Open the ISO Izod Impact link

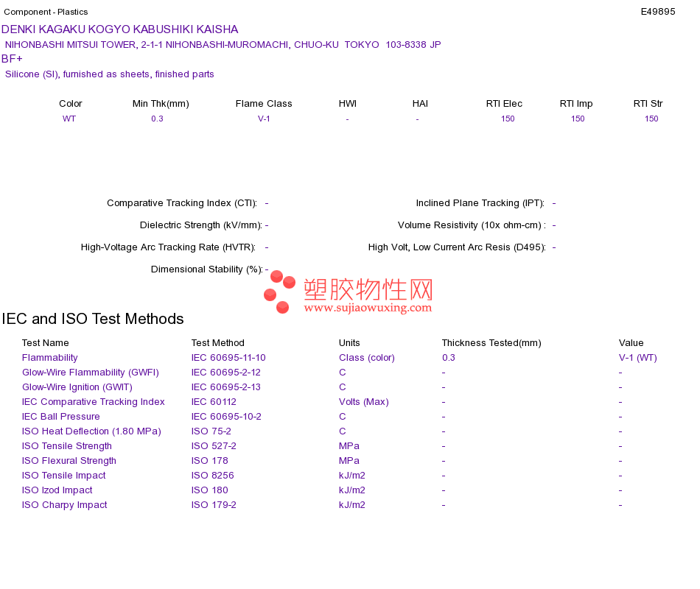[x=57, y=490]
